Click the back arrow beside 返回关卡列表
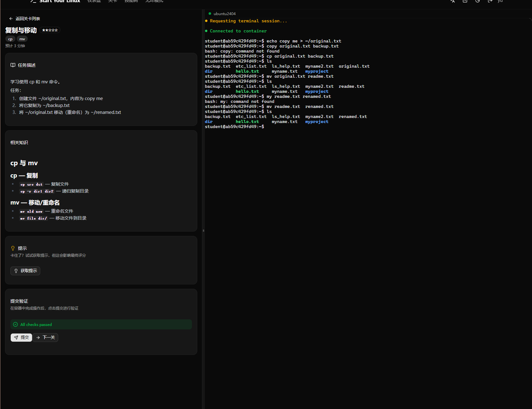 [11, 19]
